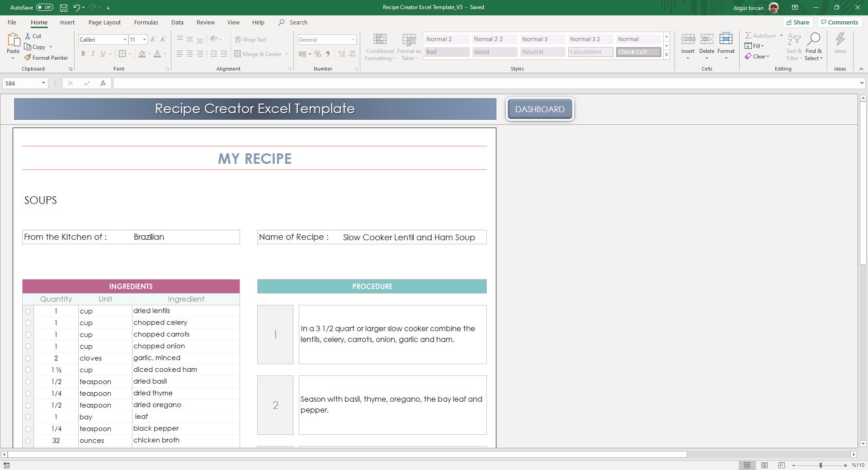The image size is (868, 470).
Task: Pick a fill color from the Fill Color swatch
Action: point(142,54)
